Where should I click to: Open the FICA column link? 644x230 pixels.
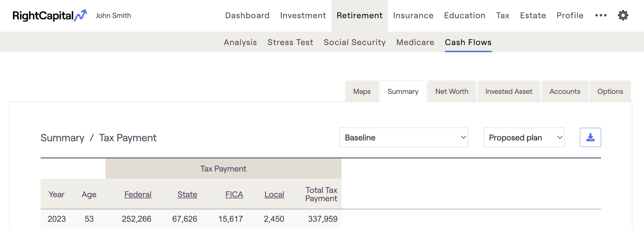[234, 195]
